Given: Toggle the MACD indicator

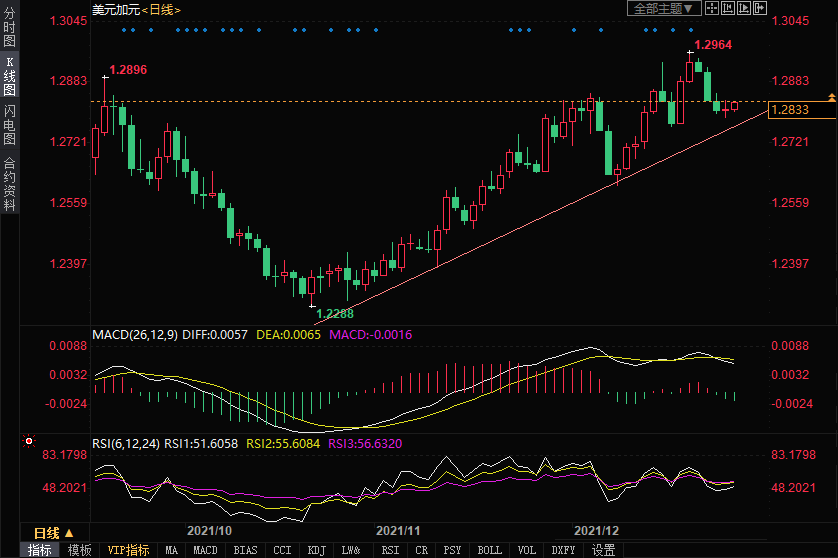Looking at the screenshot, I should (x=205, y=550).
